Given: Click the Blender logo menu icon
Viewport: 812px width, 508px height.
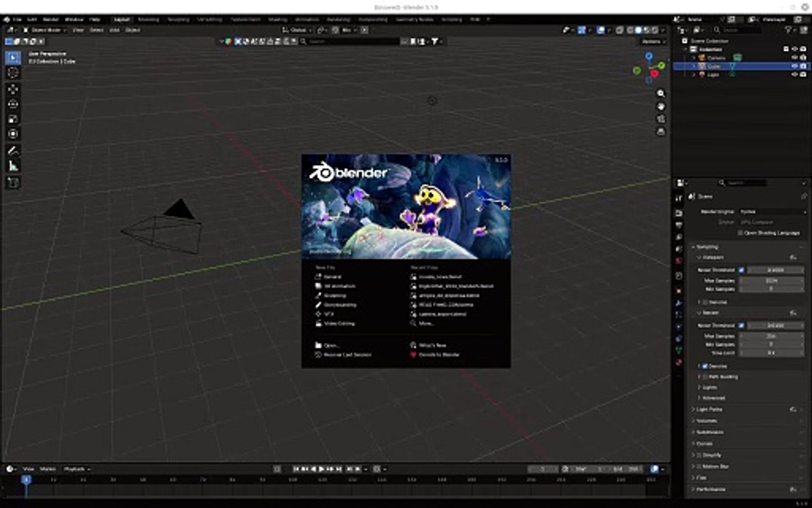Looking at the screenshot, I should tap(7, 20).
